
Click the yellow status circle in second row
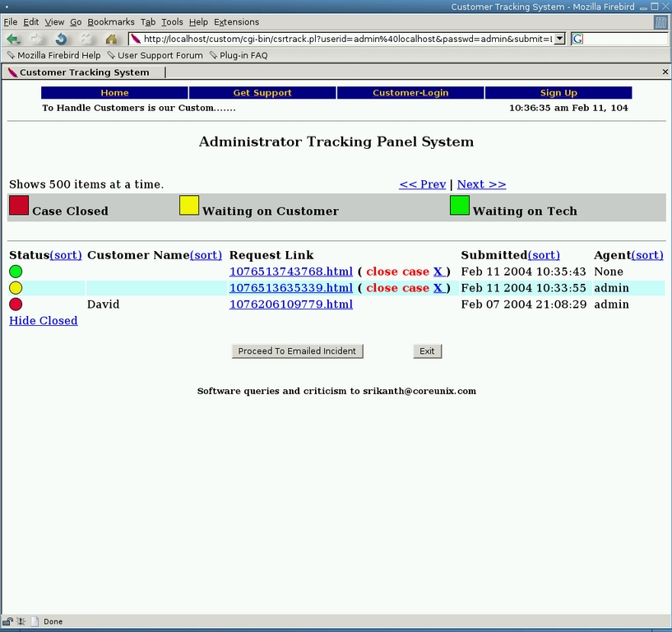coord(16,288)
